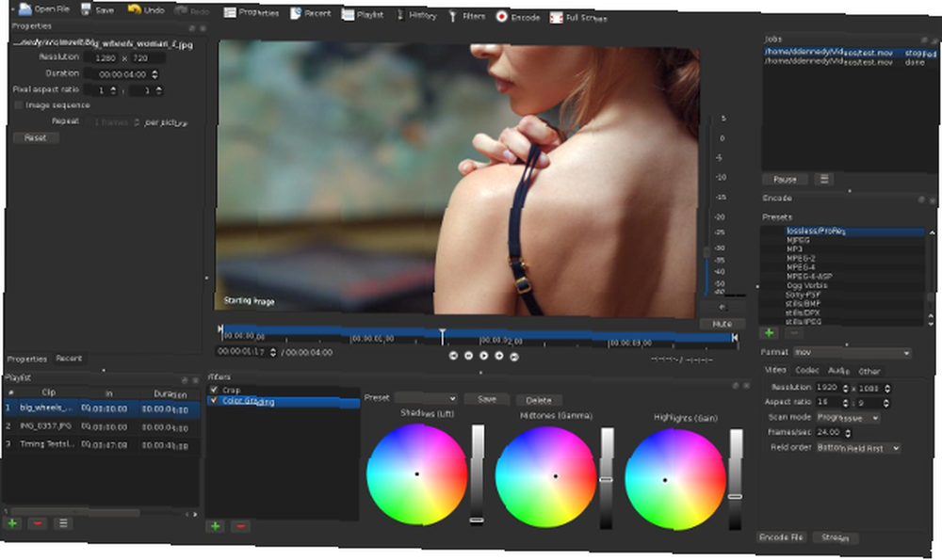Toggle the Crop filter checkbox
The image size is (942, 560).
pyautogui.click(x=214, y=390)
